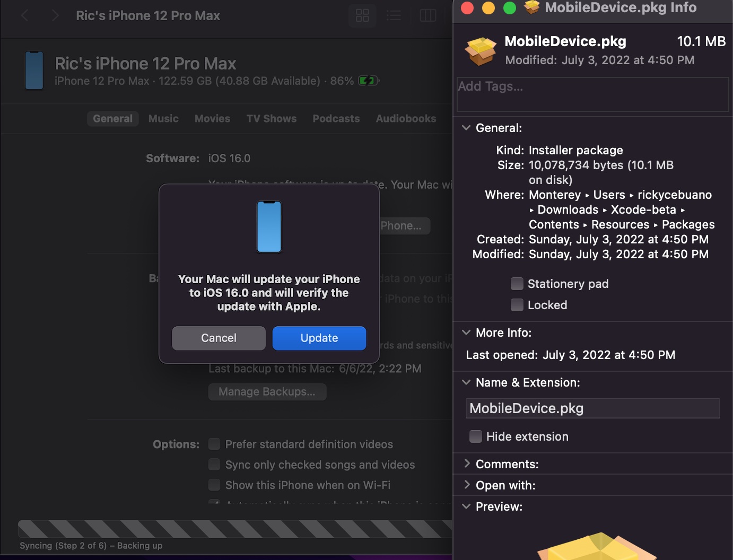Collapse the Preview section

tap(466, 506)
